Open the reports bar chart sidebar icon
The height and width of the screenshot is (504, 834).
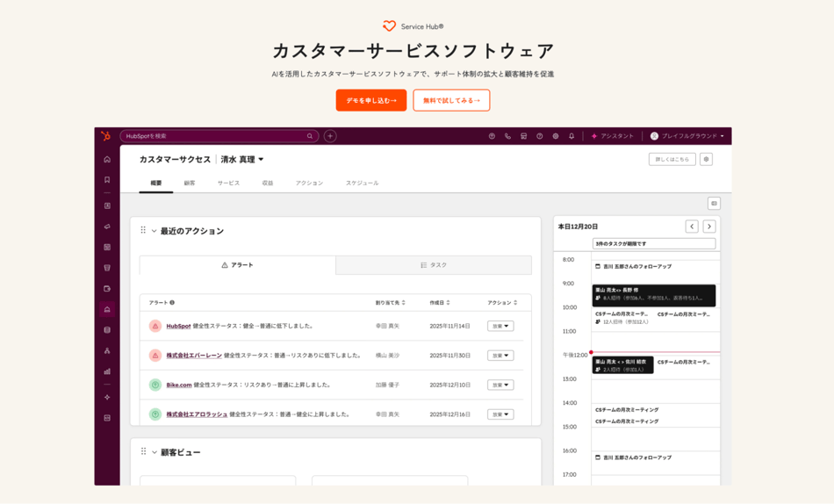tap(107, 371)
